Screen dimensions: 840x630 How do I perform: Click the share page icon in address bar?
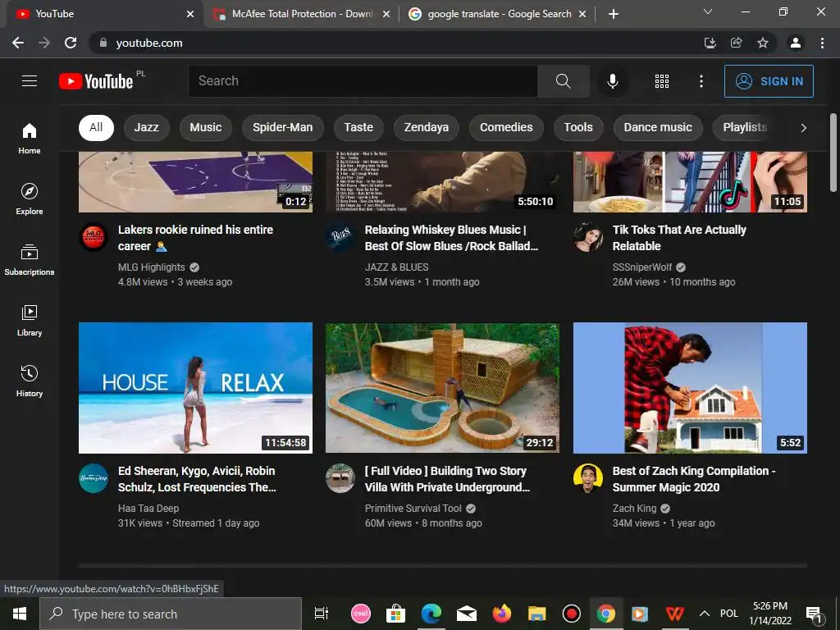click(737, 43)
